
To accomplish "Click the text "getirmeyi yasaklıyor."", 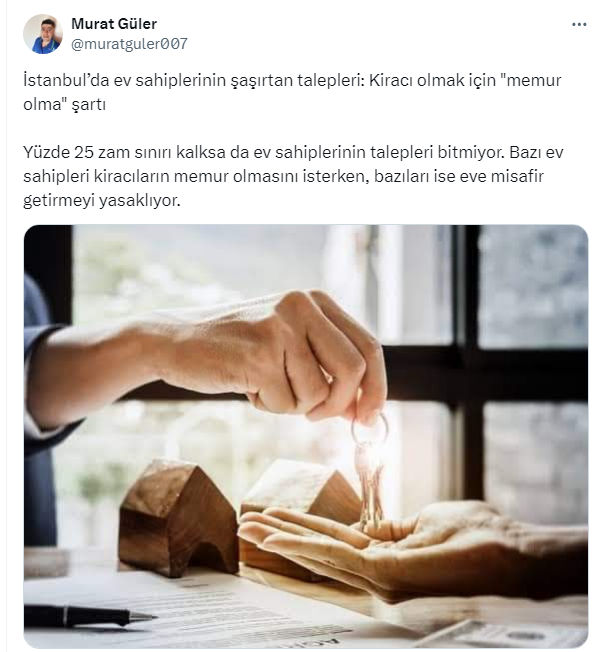I will tap(102, 200).
